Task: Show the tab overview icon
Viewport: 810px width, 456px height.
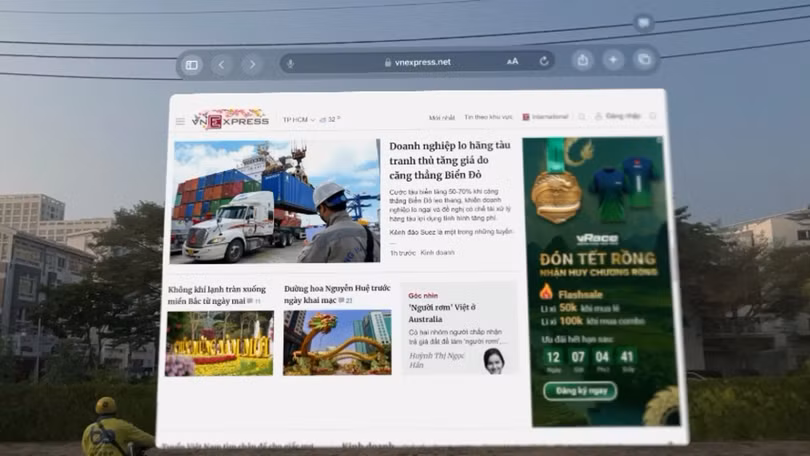Action: (x=644, y=59)
